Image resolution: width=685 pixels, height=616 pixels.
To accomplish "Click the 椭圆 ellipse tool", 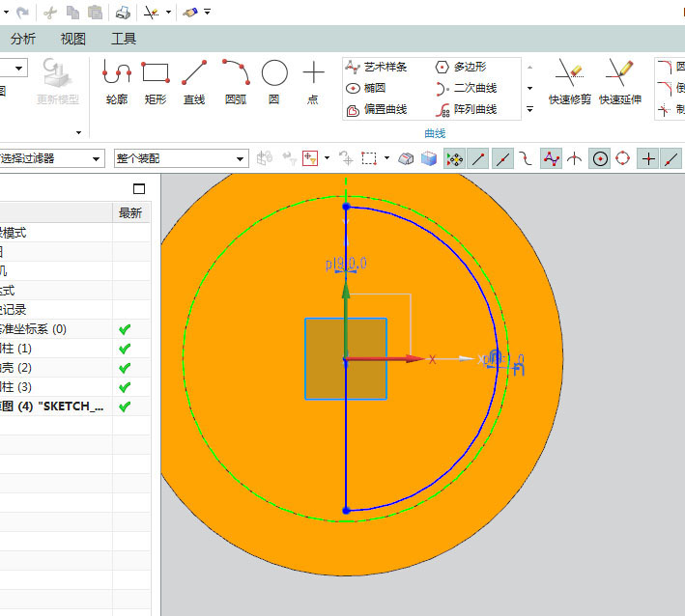I will 366,88.
